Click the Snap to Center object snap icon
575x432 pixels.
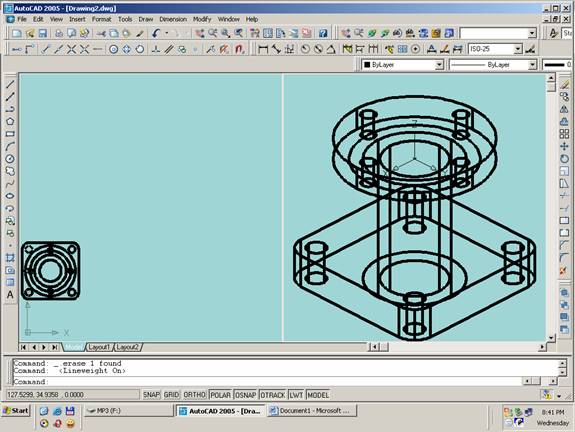pyautogui.click(x=113, y=49)
